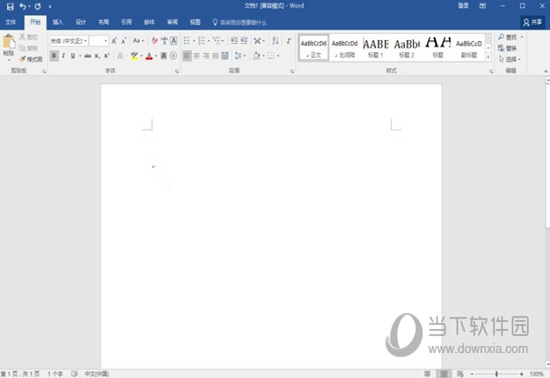Toggle Strikethrough formatting
This screenshot has height=378, width=550.
pos(88,56)
